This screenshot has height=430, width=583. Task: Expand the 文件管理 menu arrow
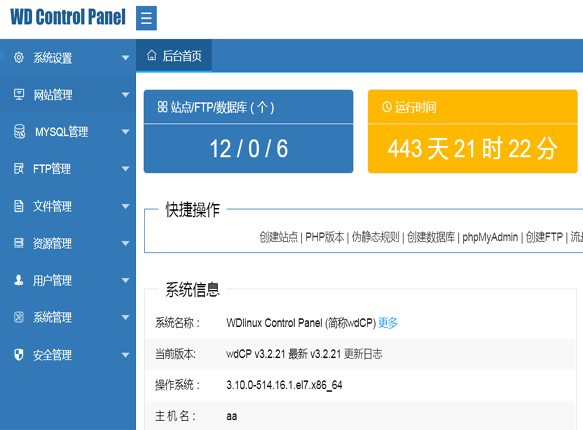[126, 206]
